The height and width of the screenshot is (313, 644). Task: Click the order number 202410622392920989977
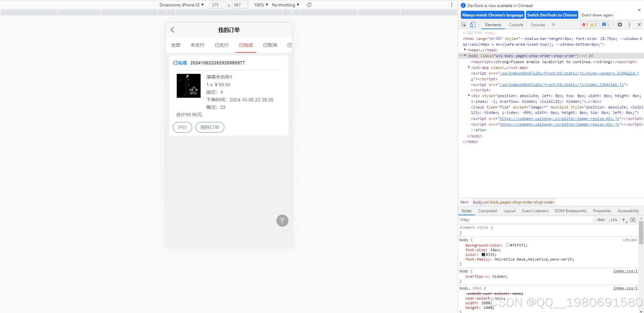click(x=217, y=63)
